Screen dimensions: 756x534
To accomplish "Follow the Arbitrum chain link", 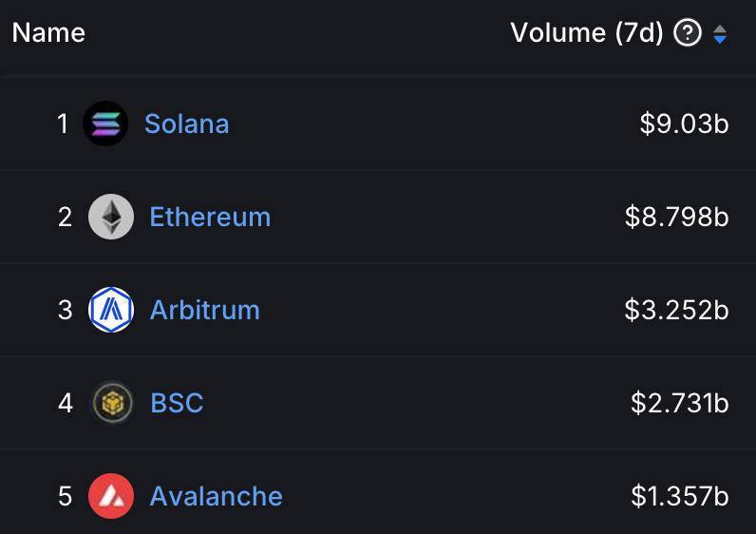I will click(x=205, y=310).
